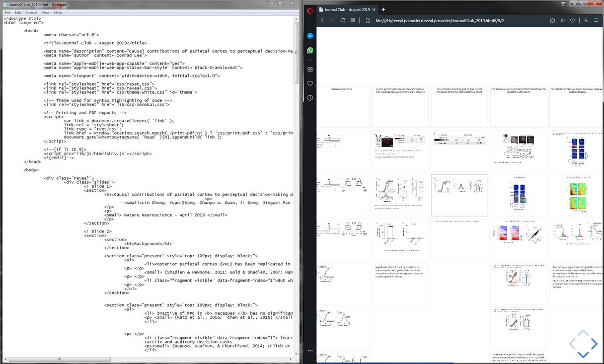This screenshot has width=604, height=364.
Task: Open the Format menu in Notepad
Action: click(x=31, y=12)
